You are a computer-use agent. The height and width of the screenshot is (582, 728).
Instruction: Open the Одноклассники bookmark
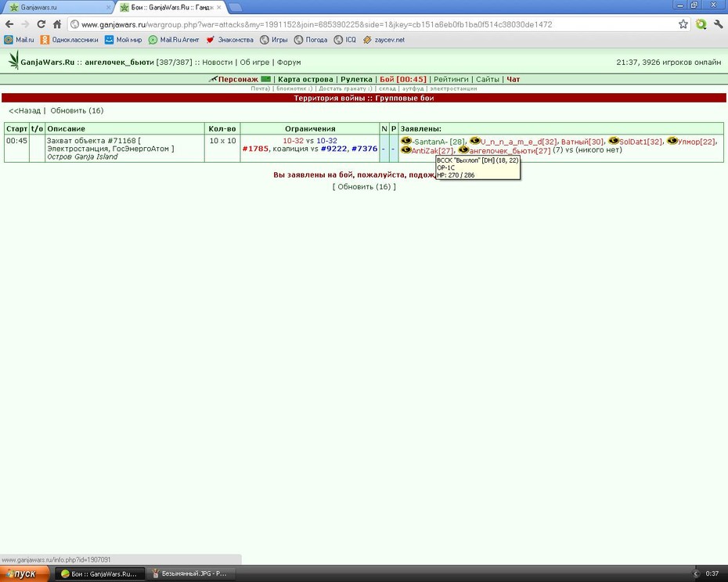pyautogui.click(x=69, y=40)
